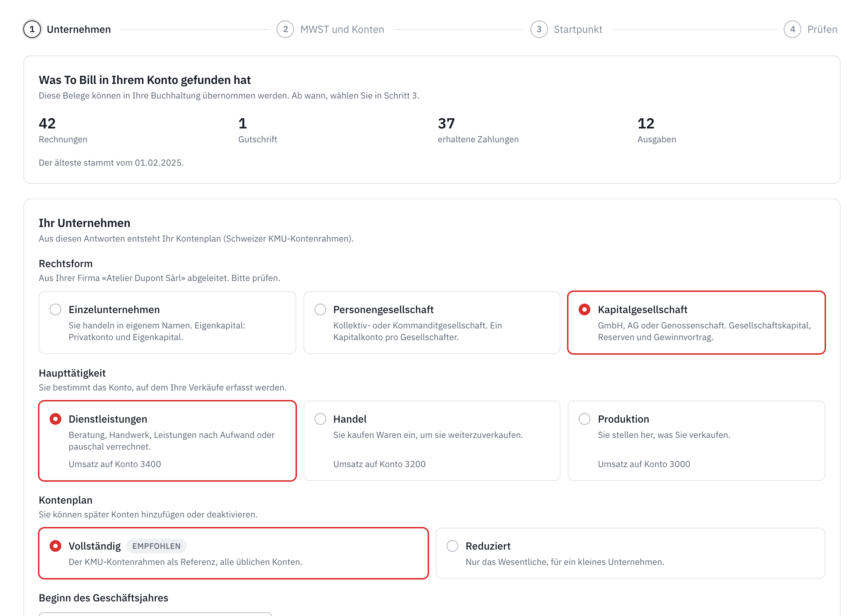Go to the MWST und Konten step
Screen dimensions: 864x616
pyautogui.click(x=342, y=29)
